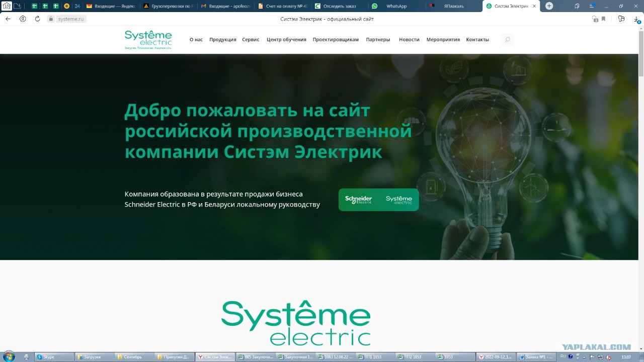
Task: Open the pinned tab labeled 24
Action: pyautogui.click(x=77, y=6)
